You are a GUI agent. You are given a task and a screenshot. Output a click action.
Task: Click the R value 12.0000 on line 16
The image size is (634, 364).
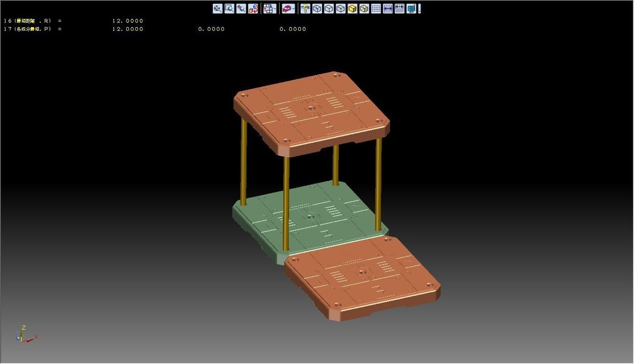click(128, 20)
